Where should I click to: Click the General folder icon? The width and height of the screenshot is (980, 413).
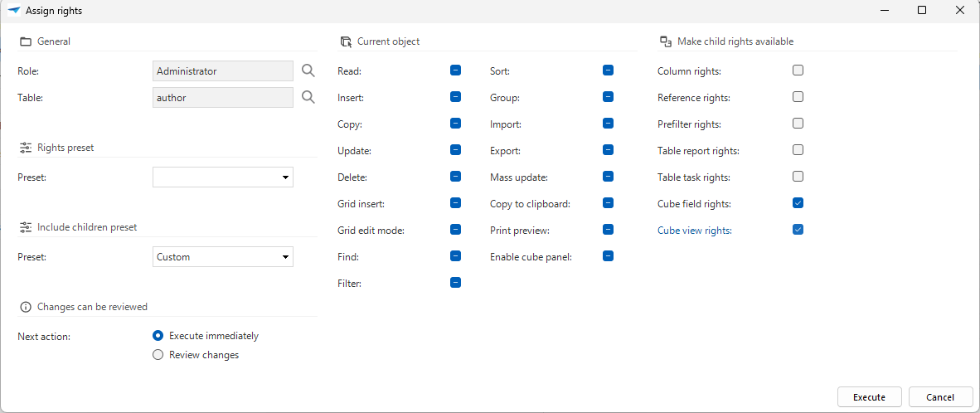[x=26, y=41]
